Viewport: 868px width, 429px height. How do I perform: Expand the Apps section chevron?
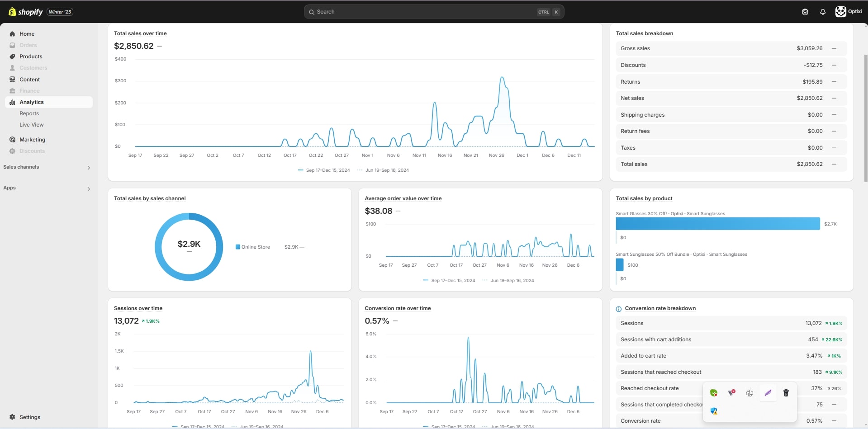coord(89,189)
